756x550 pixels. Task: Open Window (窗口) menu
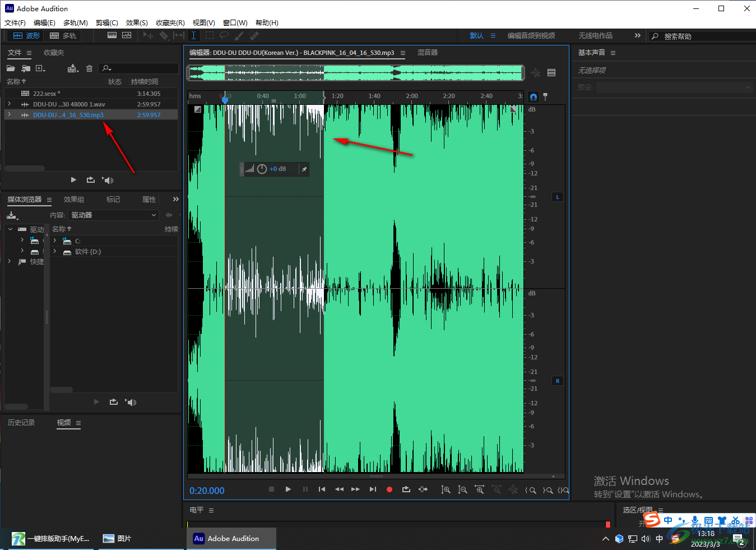point(235,23)
